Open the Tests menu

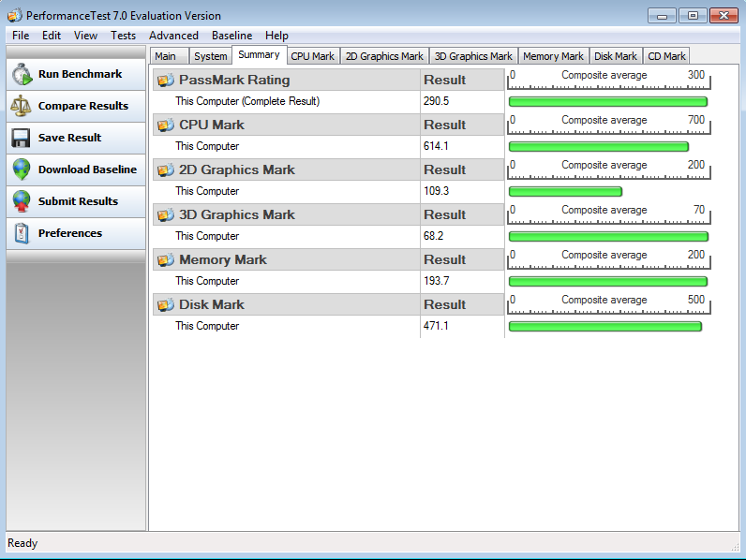[x=123, y=36]
